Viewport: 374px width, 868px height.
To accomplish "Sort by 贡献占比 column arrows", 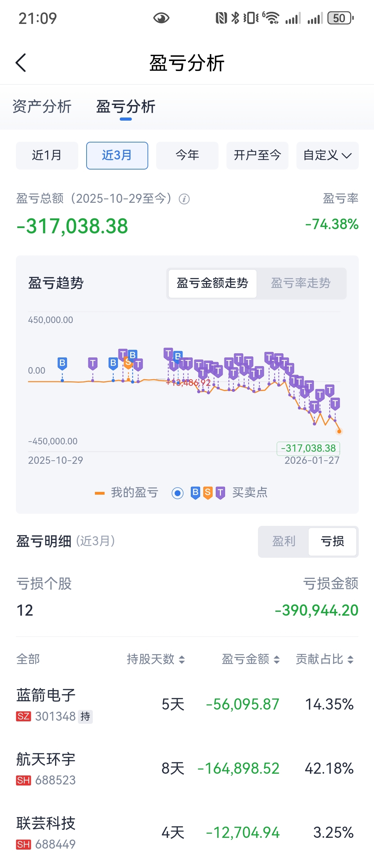I will [x=350, y=659].
